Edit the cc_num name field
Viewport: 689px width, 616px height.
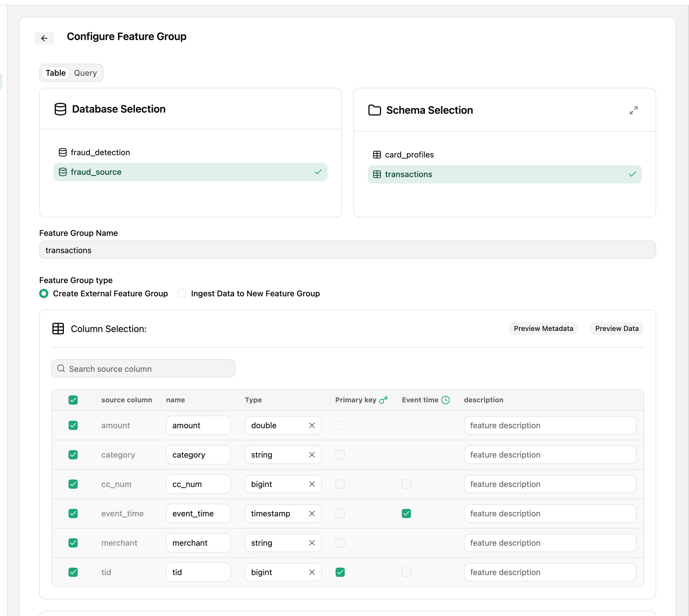198,484
